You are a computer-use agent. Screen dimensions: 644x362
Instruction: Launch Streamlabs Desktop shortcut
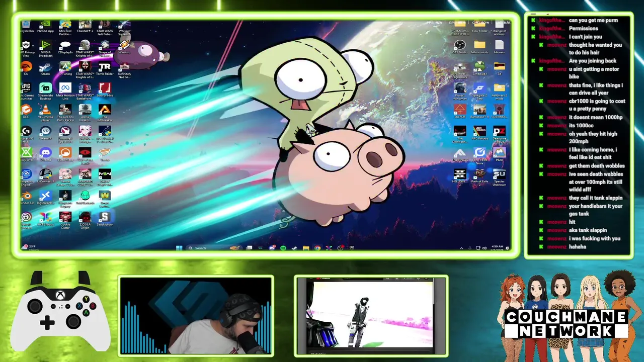[45, 91]
